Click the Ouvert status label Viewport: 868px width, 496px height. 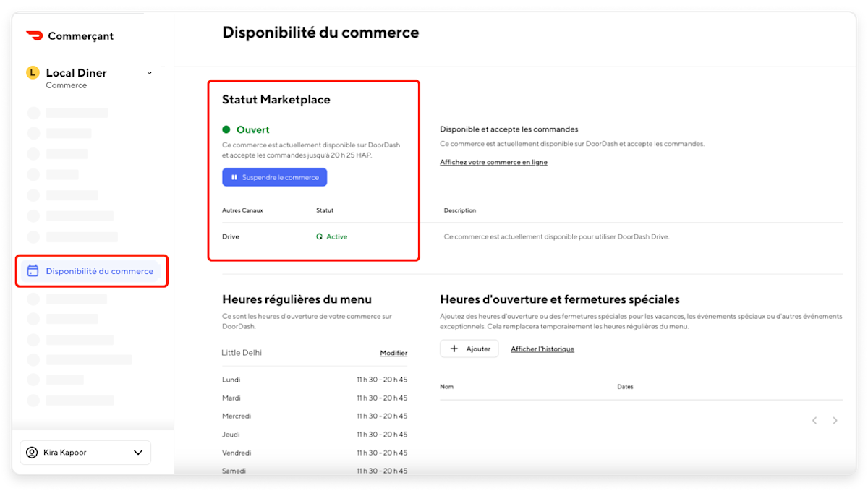point(253,129)
